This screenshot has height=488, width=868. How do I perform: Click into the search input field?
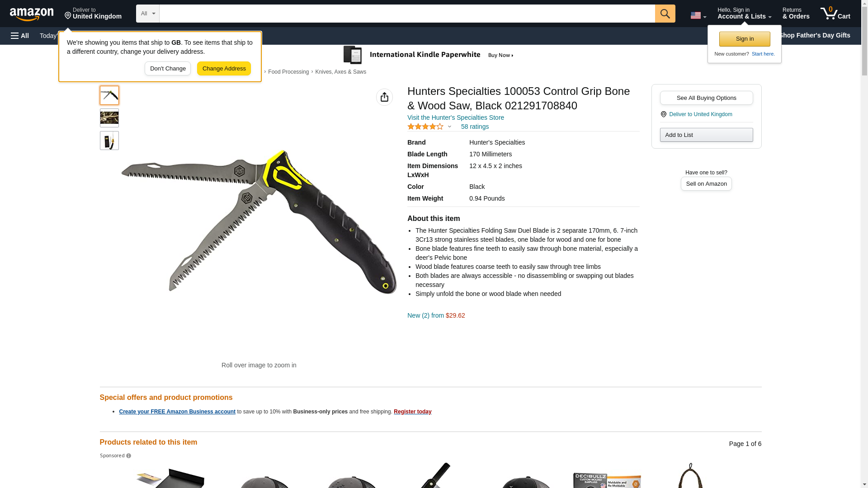pyautogui.click(x=407, y=14)
